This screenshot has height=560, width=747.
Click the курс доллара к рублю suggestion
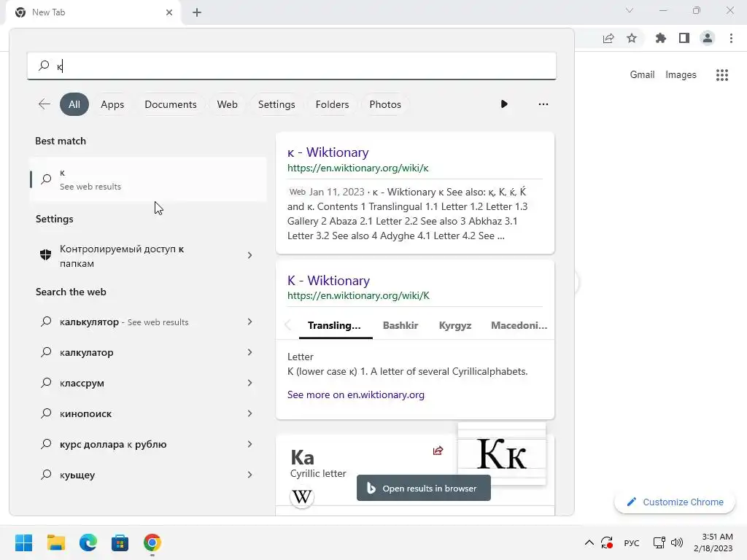point(113,444)
